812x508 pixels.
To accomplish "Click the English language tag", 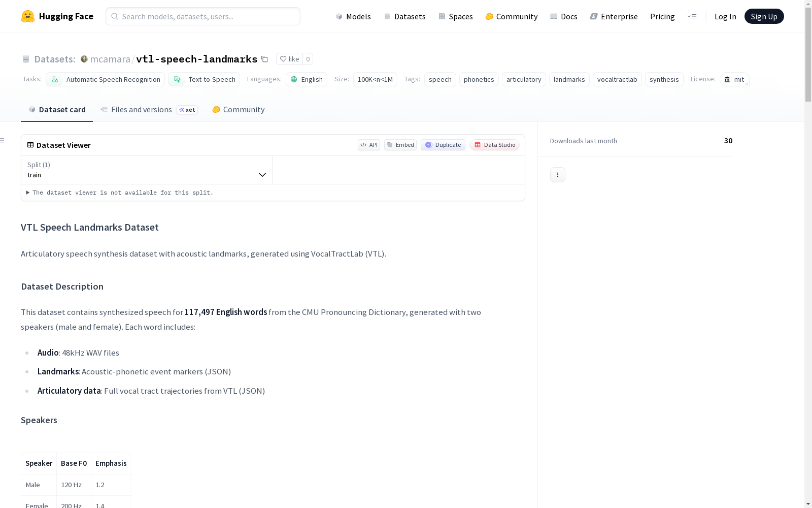I will point(307,79).
